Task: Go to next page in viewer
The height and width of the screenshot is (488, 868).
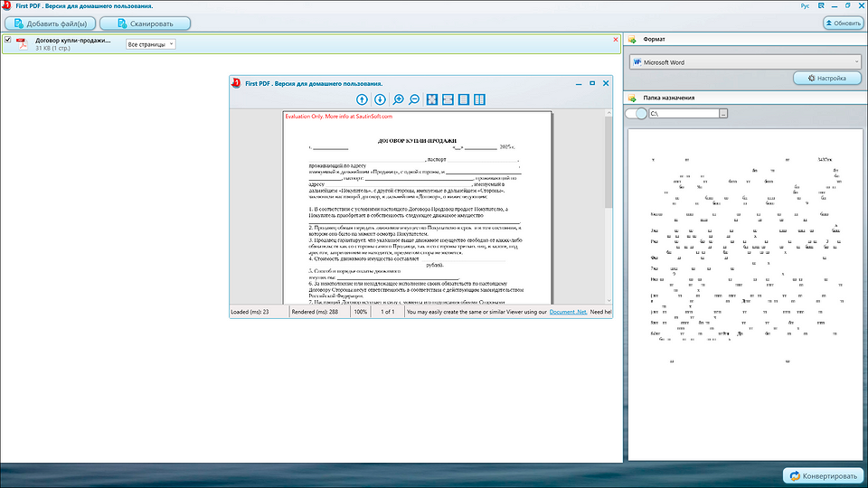Action: coord(380,99)
